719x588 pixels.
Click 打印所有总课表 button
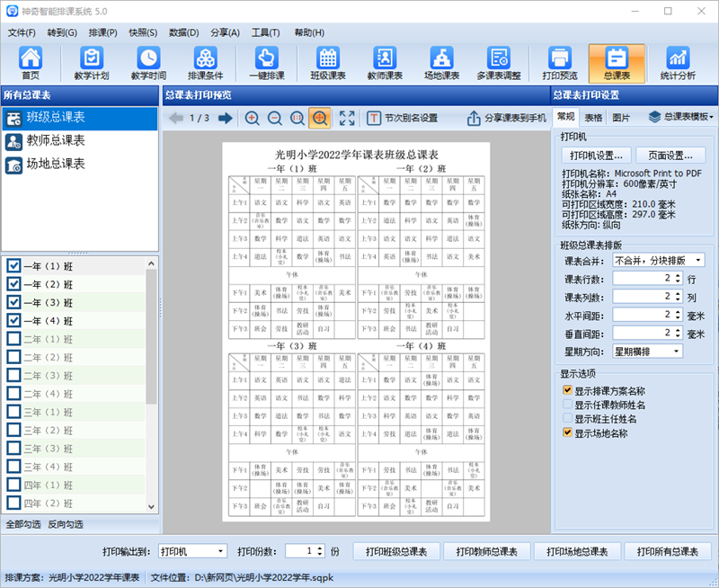tap(668, 552)
